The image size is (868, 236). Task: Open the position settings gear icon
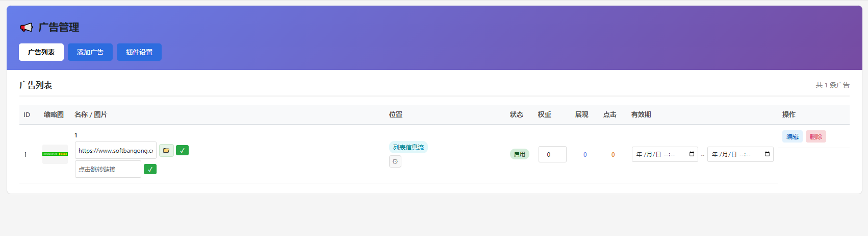tap(395, 161)
